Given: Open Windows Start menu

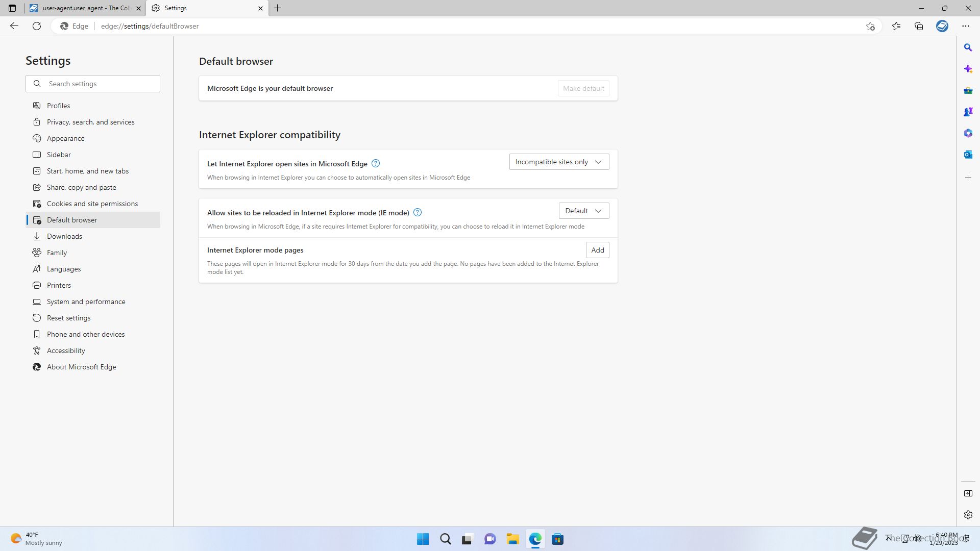Looking at the screenshot, I should tap(423, 539).
